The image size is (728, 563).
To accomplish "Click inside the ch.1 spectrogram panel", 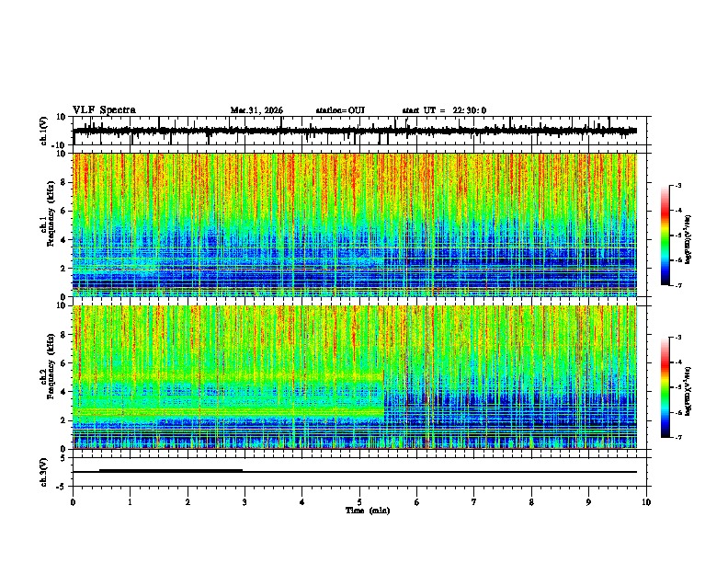I will pyautogui.click(x=355, y=224).
